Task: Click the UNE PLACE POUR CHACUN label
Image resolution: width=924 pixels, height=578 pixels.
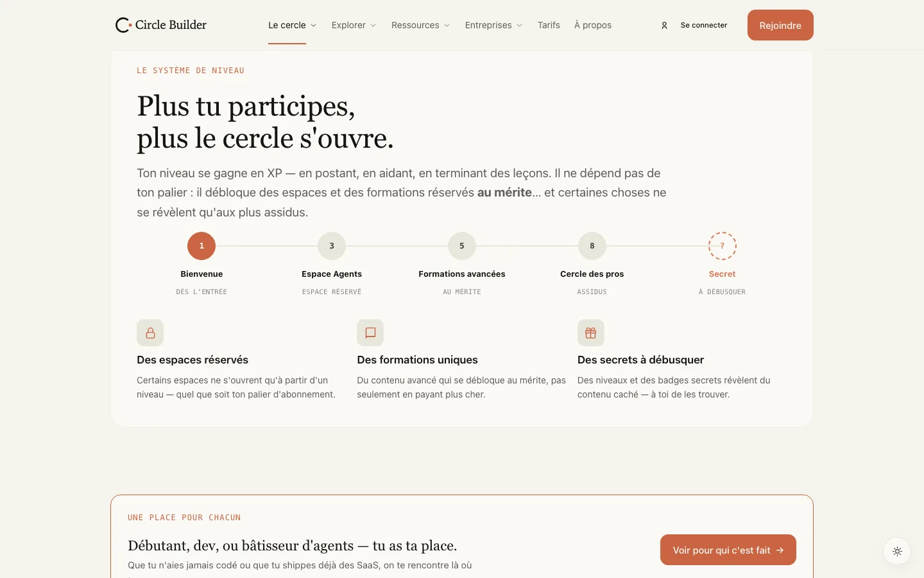Action: [x=184, y=518]
